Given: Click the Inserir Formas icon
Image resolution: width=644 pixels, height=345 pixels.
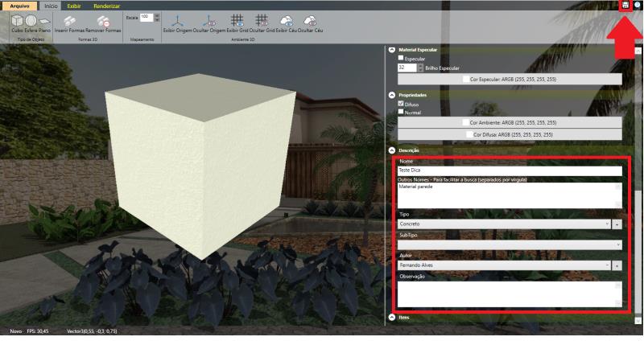Looking at the screenshot, I should (70, 22).
